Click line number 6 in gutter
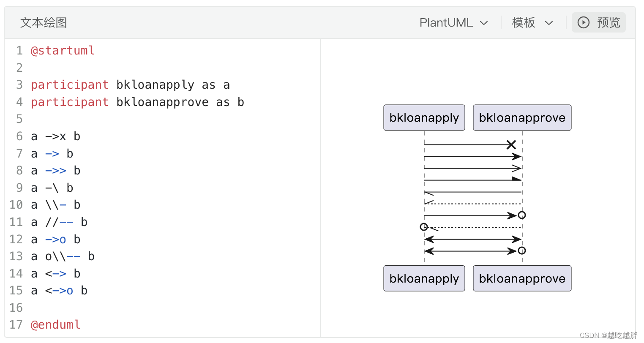The image size is (644, 343). (19, 136)
